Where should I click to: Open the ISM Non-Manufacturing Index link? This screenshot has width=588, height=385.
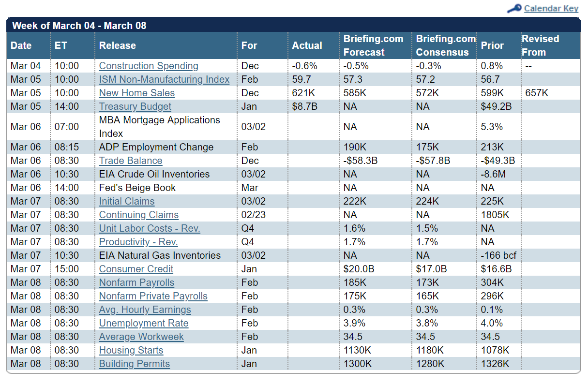coord(164,79)
